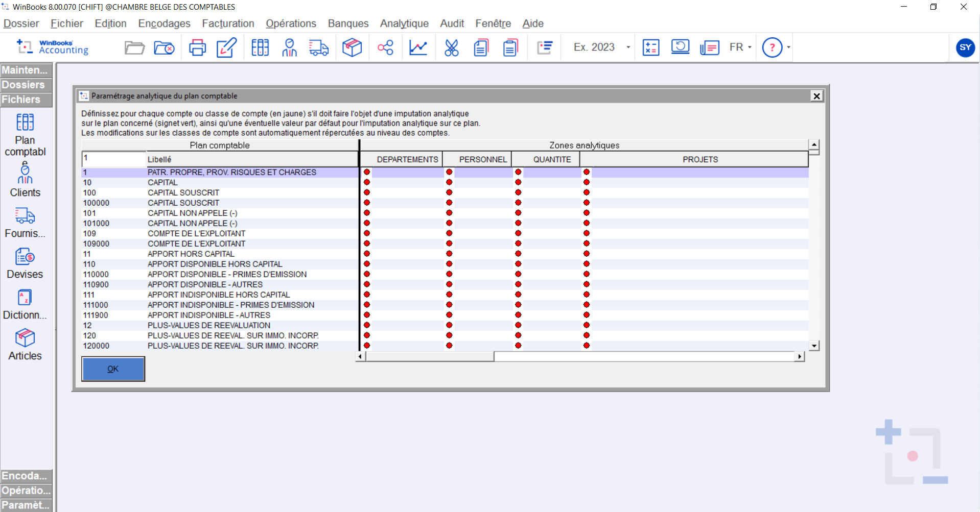Toggle PERSONNEL red dot for account 100000

pos(449,203)
